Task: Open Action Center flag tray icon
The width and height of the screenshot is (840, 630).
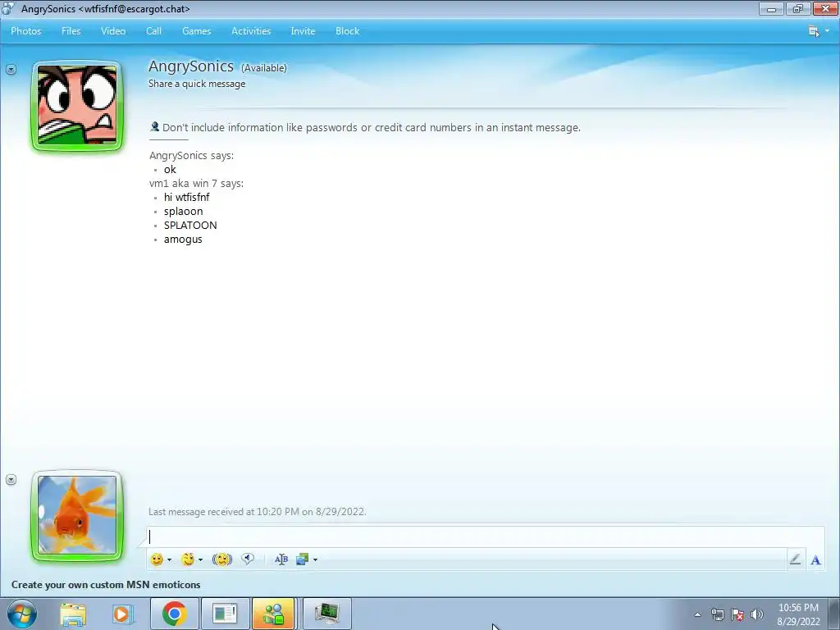Action: 737,614
